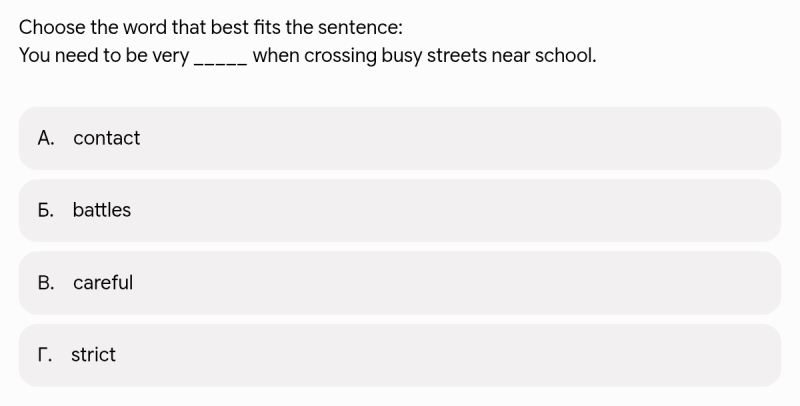Choose answer option В 'careful'
The image size is (800, 406).
tap(400, 283)
